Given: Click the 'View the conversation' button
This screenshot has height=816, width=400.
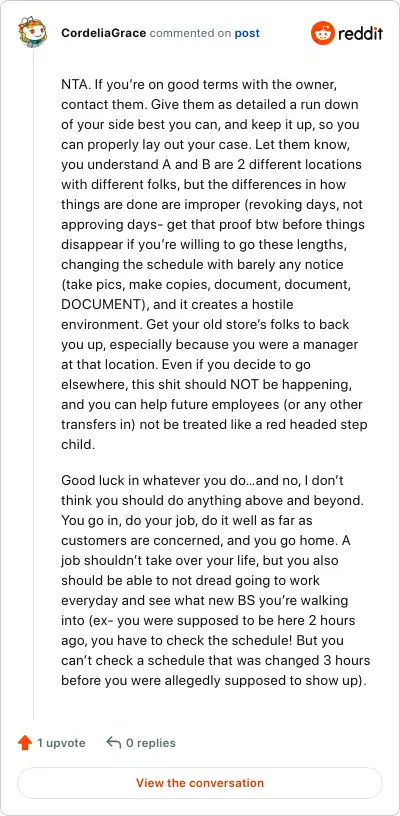Looking at the screenshot, I should coord(200,783).
